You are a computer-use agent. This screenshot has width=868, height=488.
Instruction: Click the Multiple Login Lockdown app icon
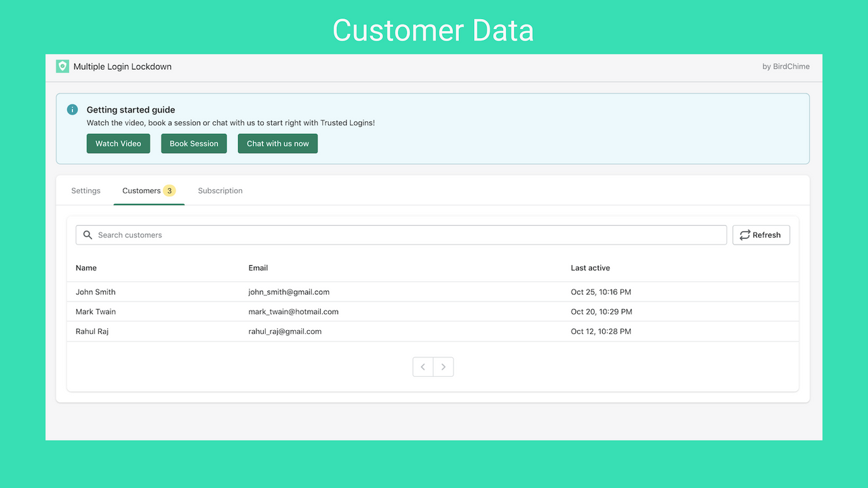[x=62, y=66]
